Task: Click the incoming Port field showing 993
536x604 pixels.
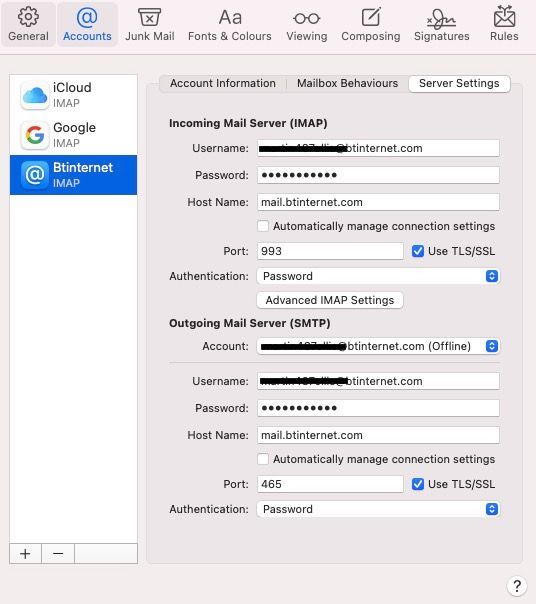Action: tap(330, 251)
